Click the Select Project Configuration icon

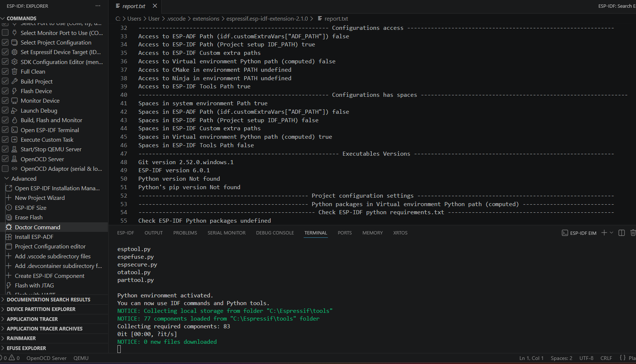point(14,42)
